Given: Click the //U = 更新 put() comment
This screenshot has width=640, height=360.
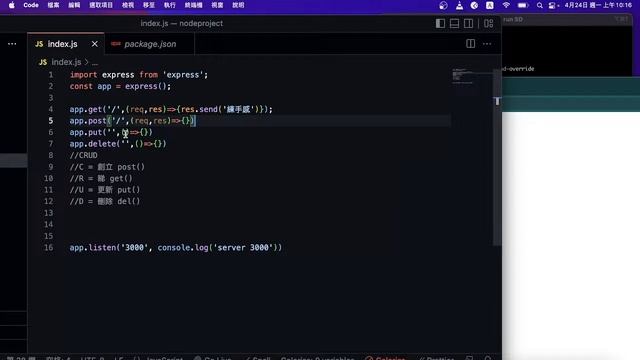Looking at the screenshot, I should pos(105,190).
